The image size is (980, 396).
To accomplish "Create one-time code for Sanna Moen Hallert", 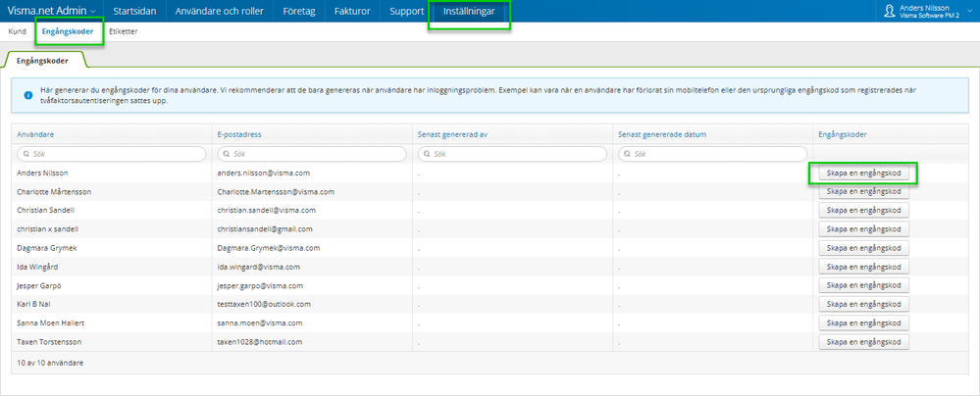I will pos(863,322).
